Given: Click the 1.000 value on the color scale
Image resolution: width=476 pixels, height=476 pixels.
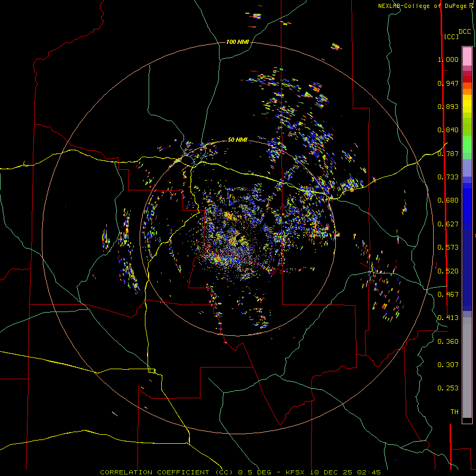Looking at the screenshot, I should click(x=448, y=59).
